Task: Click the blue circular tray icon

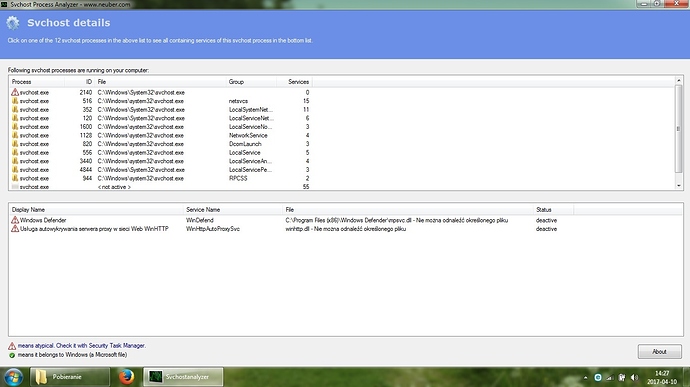Action: [598, 377]
